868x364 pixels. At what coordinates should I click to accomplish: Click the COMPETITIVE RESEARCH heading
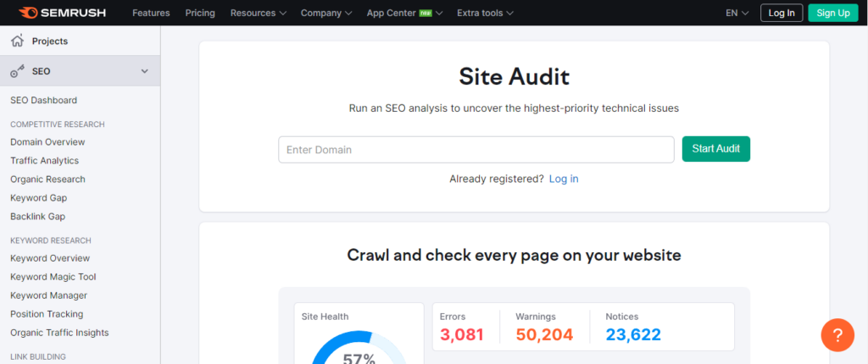pyautogui.click(x=58, y=124)
